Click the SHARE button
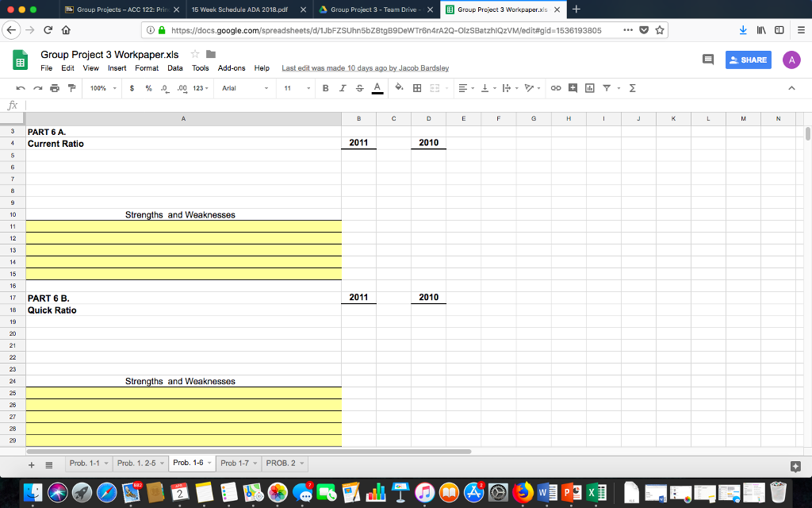The height and width of the screenshot is (508, 812). click(748, 60)
